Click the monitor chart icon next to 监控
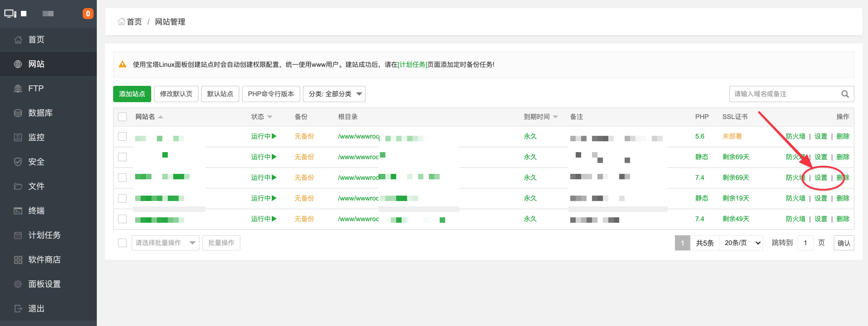 (x=18, y=137)
